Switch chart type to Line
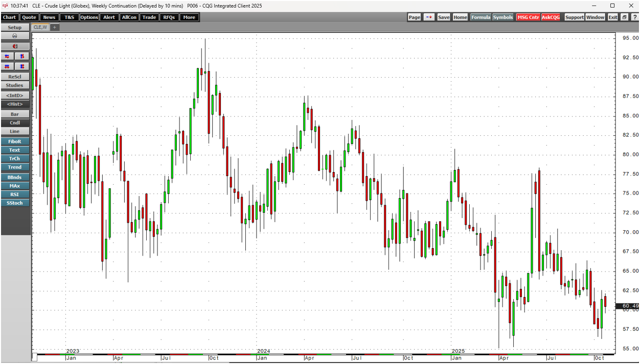 pyautogui.click(x=15, y=132)
